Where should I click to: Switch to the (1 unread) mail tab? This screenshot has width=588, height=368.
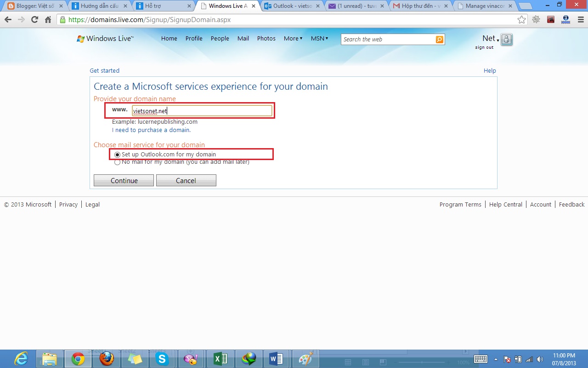point(356,6)
